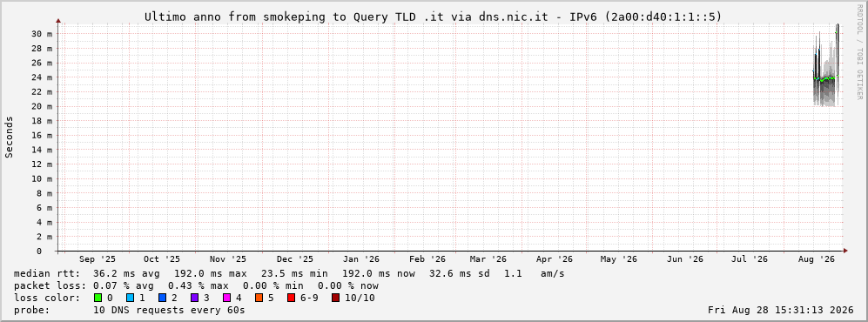Click the blue loss color 2 swatch
868x322 pixels.
[x=161, y=299]
